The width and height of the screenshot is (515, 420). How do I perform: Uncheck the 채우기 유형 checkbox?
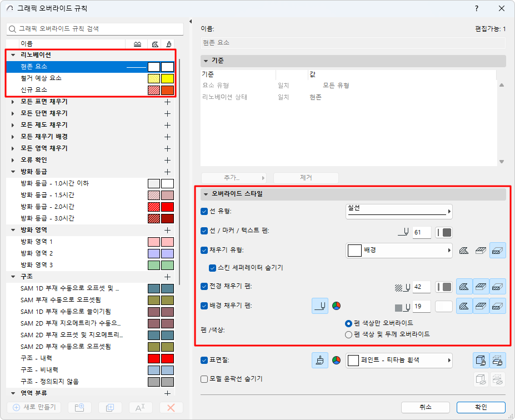[x=204, y=250]
